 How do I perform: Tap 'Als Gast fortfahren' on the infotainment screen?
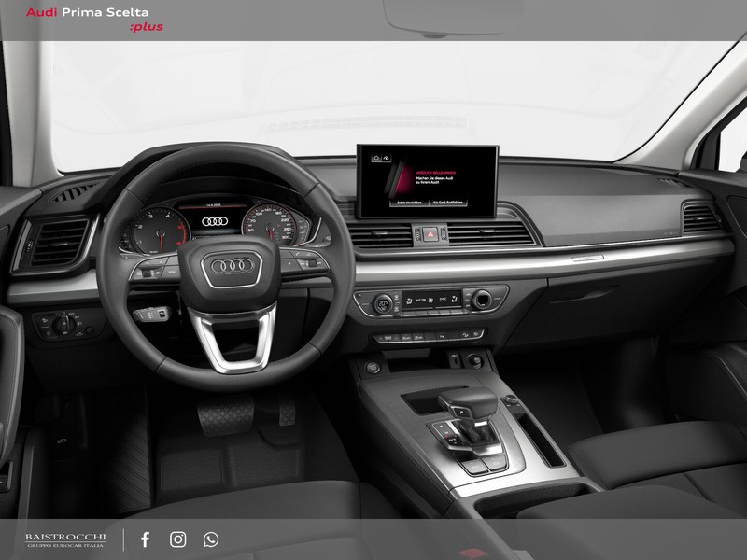(447, 203)
